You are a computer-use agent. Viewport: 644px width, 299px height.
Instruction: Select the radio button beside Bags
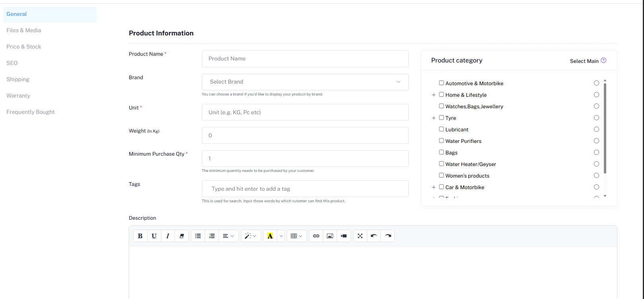(x=596, y=152)
